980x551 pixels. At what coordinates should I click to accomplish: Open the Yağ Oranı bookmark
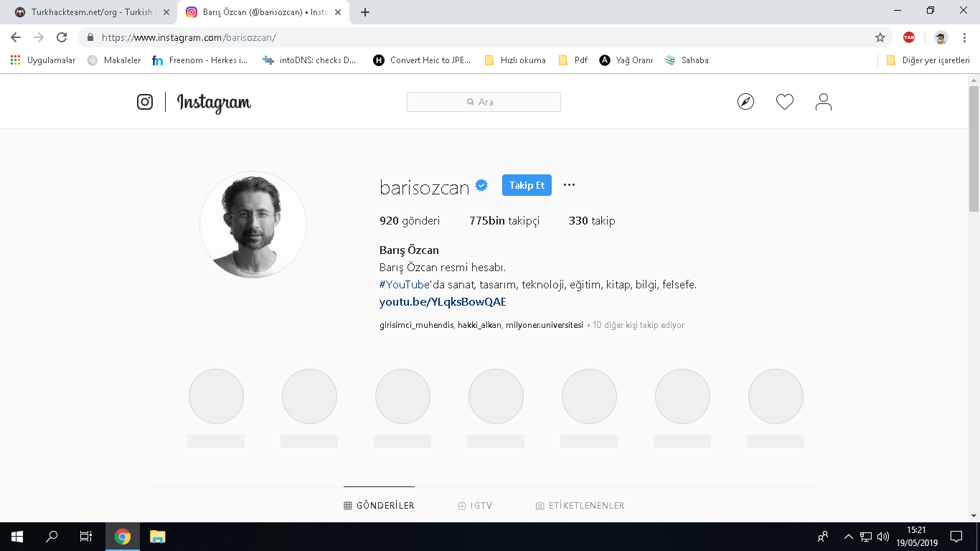tap(626, 60)
